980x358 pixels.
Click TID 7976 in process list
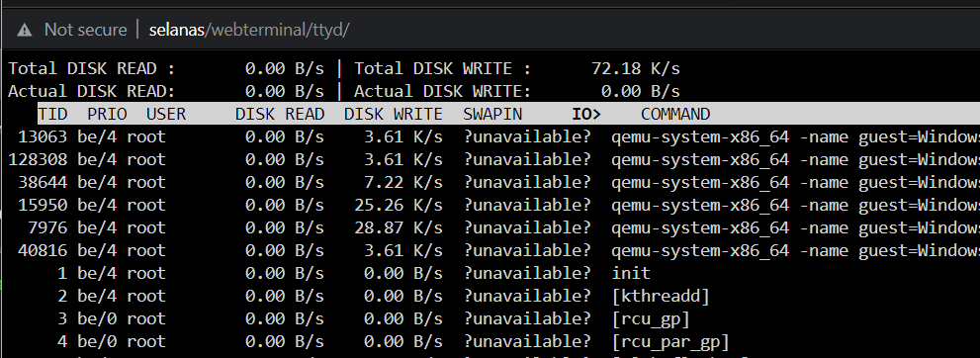click(46, 227)
